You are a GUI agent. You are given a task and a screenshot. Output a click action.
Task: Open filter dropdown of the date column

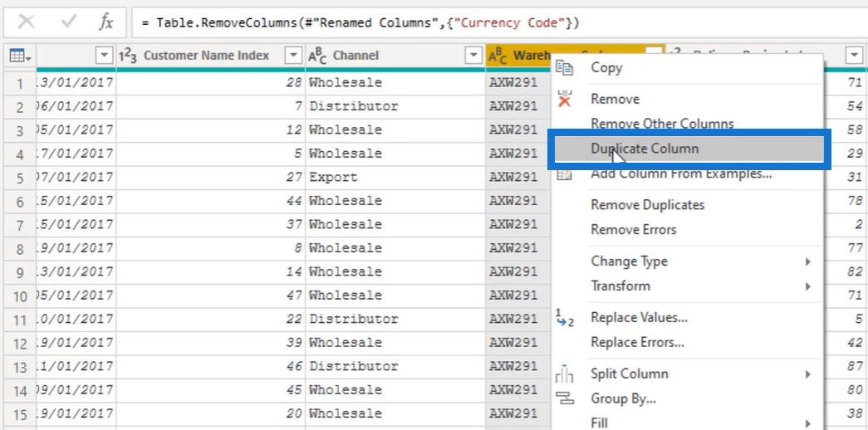(104, 56)
